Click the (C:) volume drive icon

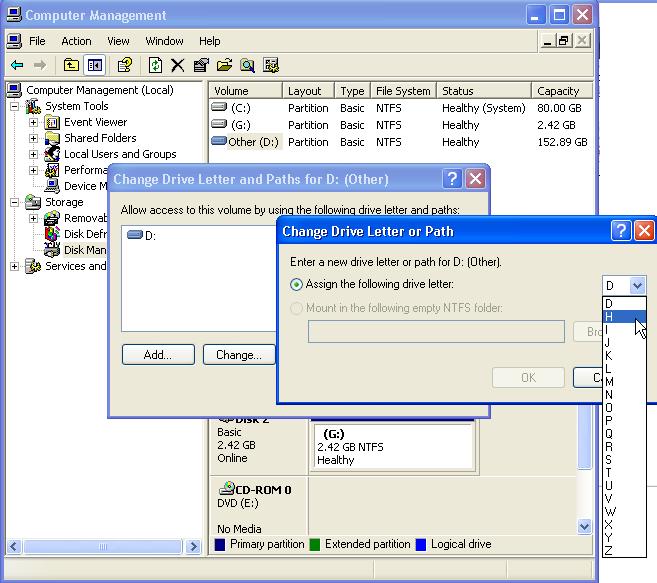[219, 107]
